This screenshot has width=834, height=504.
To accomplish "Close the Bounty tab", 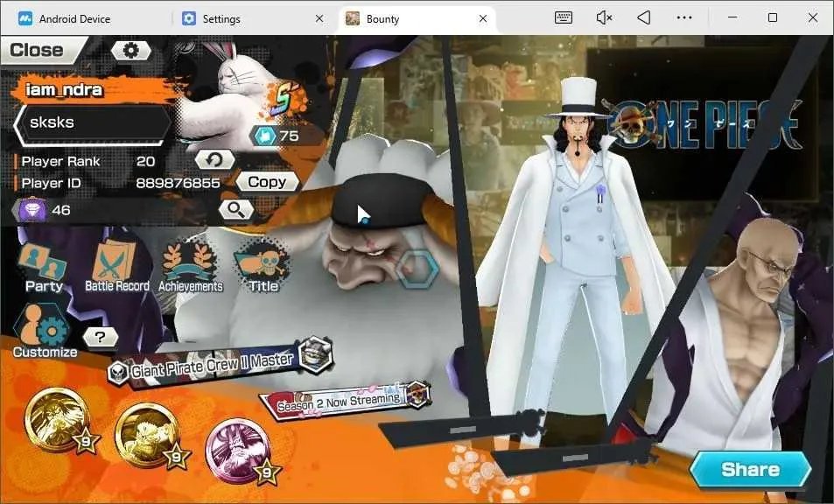I will (483, 18).
